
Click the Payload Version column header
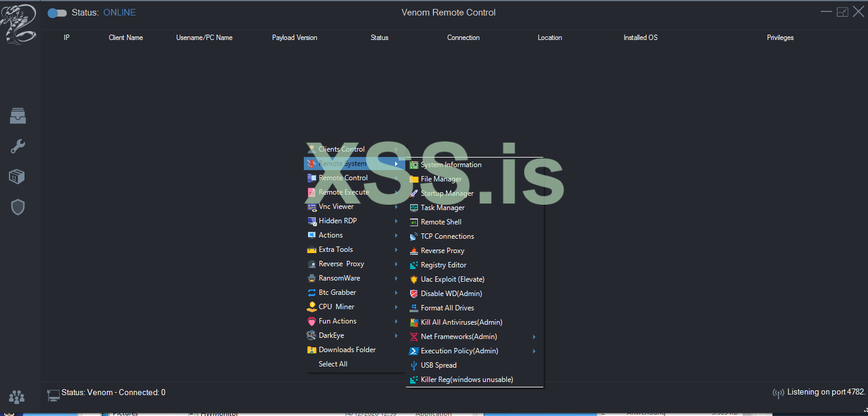[295, 38]
